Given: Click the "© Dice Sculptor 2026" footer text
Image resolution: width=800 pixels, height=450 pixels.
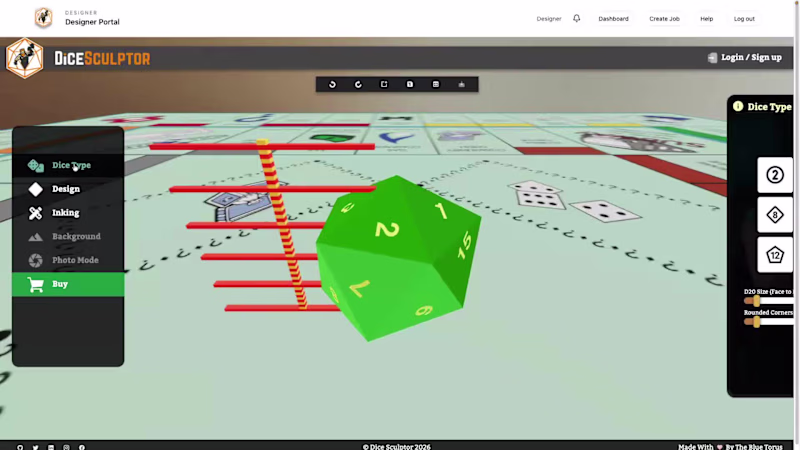Looking at the screenshot, I should pyautogui.click(x=396, y=447).
